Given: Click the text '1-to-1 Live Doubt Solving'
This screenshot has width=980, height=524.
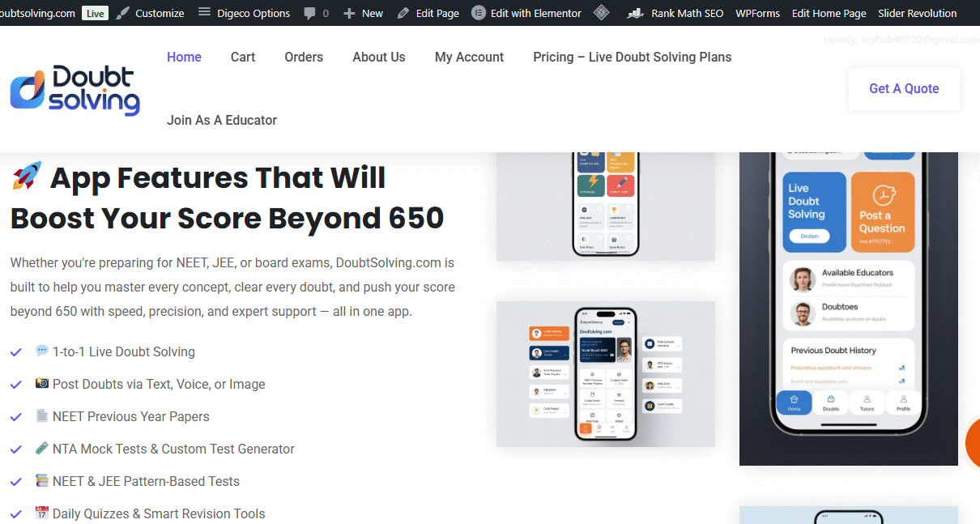Looking at the screenshot, I should 124,351.
